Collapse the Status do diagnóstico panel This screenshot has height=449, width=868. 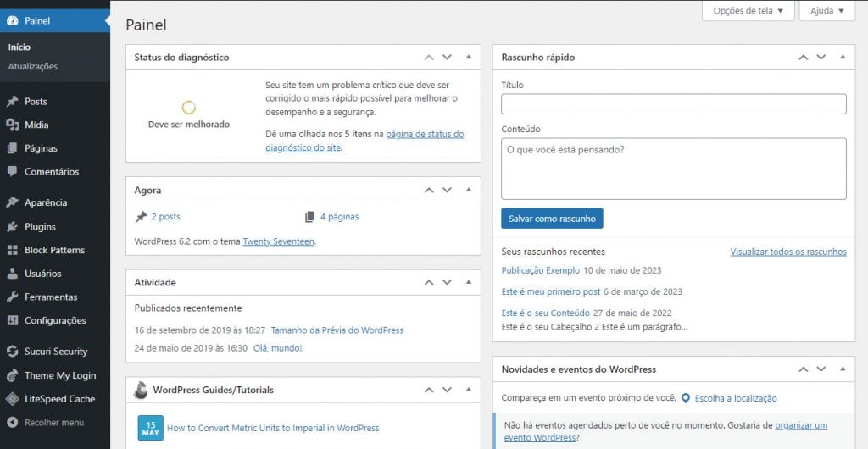point(468,57)
